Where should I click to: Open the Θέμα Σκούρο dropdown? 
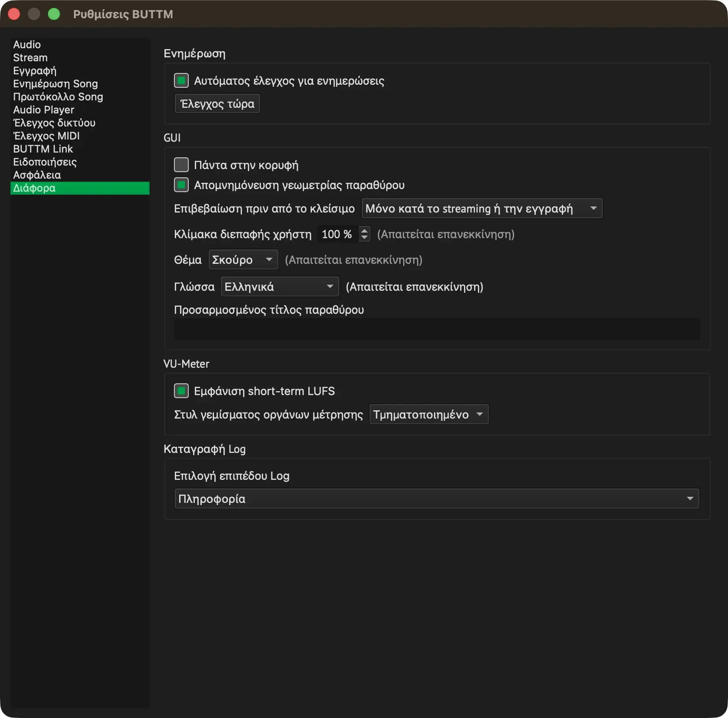pos(244,260)
